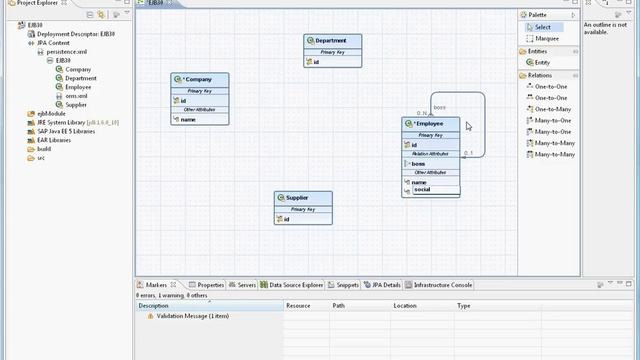The height and width of the screenshot is (360, 640).
Task: Toggle Link with Editor in Project Explorer
Action: tap(101, 15)
